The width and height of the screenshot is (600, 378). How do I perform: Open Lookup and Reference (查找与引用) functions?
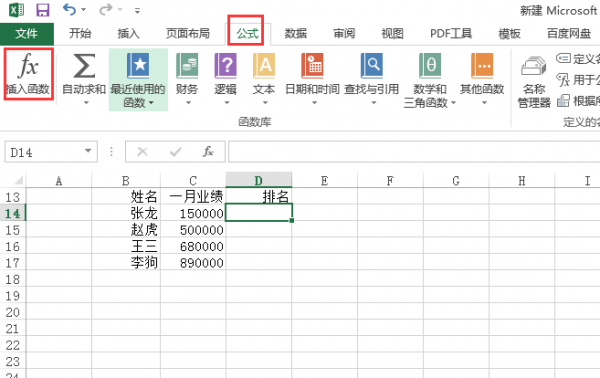pyautogui.click(x=372, y=66)
